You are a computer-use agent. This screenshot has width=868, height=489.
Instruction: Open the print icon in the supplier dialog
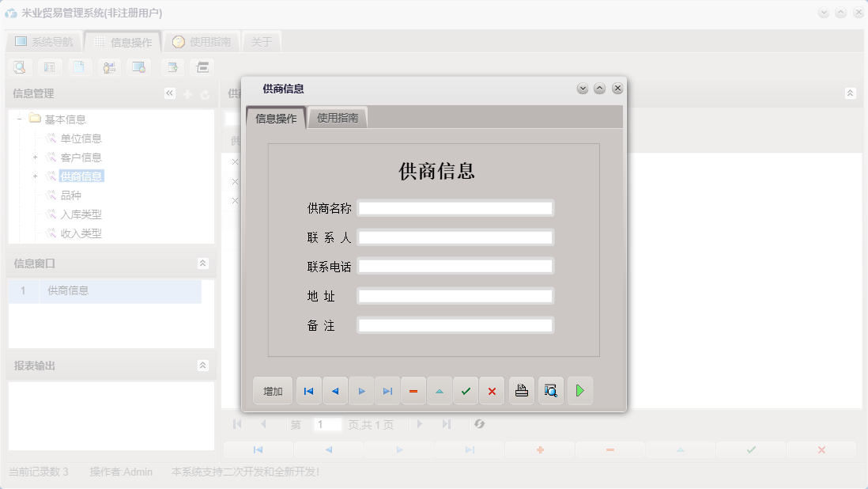pos(520,390)
